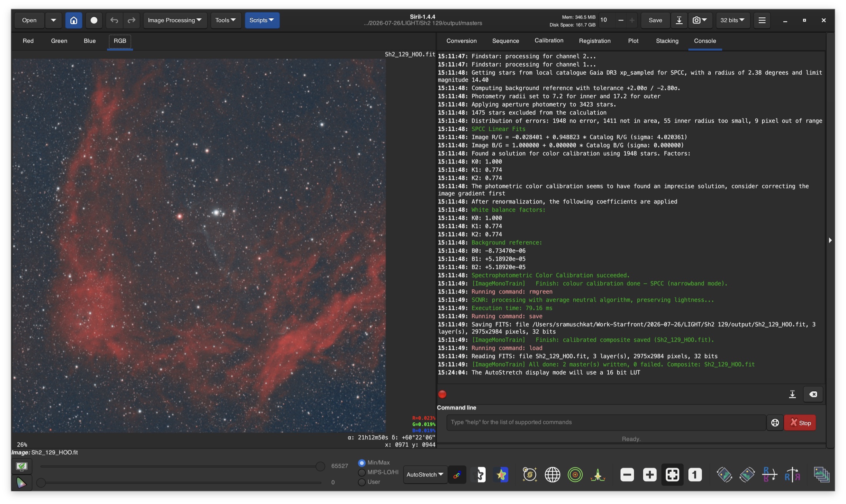Click the command line input field

(606, 422)
